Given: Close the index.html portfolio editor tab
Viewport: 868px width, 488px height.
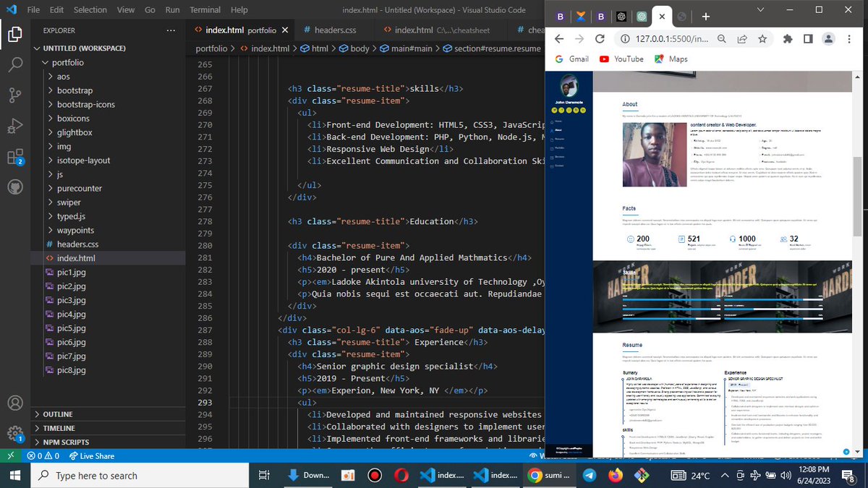Looking at the screenshot, I should coord(284,30).
